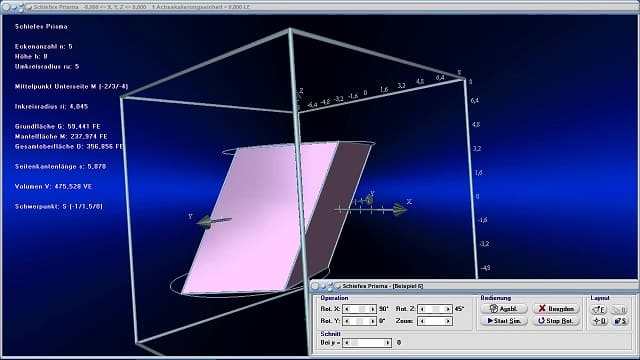Click 'Eckenanzahl n: 5' text

[44, 47]
